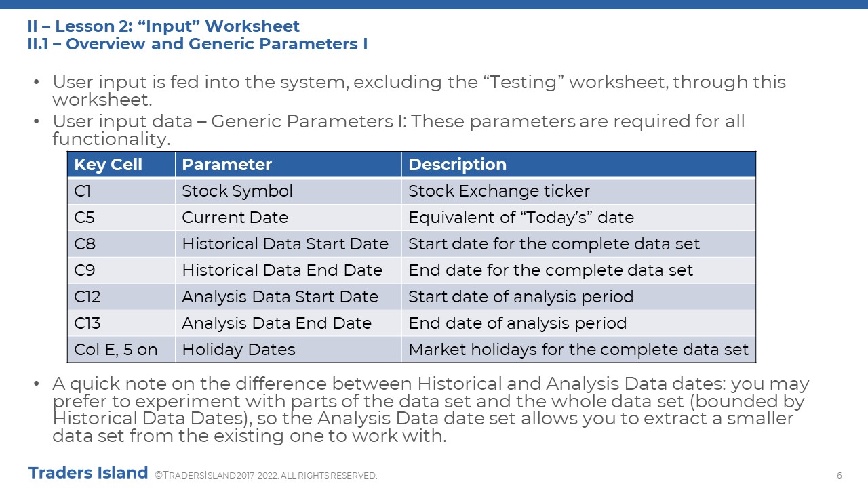868x488 pixels.
Task: Click the slide page number 6
Action: tap(840, 475)
